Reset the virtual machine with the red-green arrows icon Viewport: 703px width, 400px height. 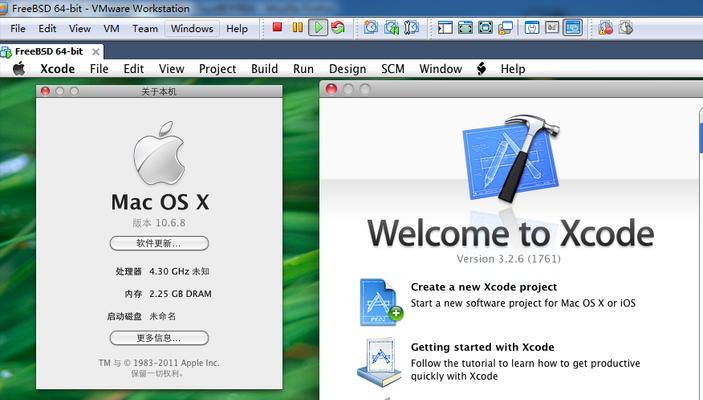click(338, 28)
